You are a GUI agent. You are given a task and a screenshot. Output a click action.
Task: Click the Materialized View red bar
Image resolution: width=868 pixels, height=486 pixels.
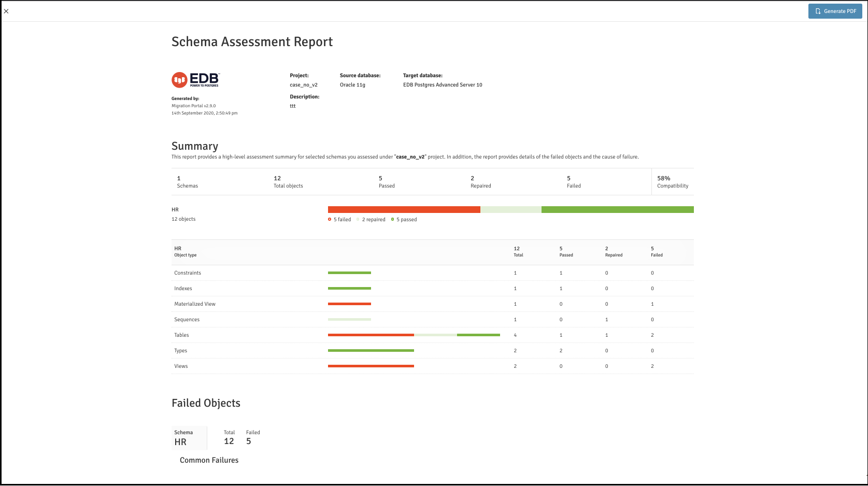349,304
